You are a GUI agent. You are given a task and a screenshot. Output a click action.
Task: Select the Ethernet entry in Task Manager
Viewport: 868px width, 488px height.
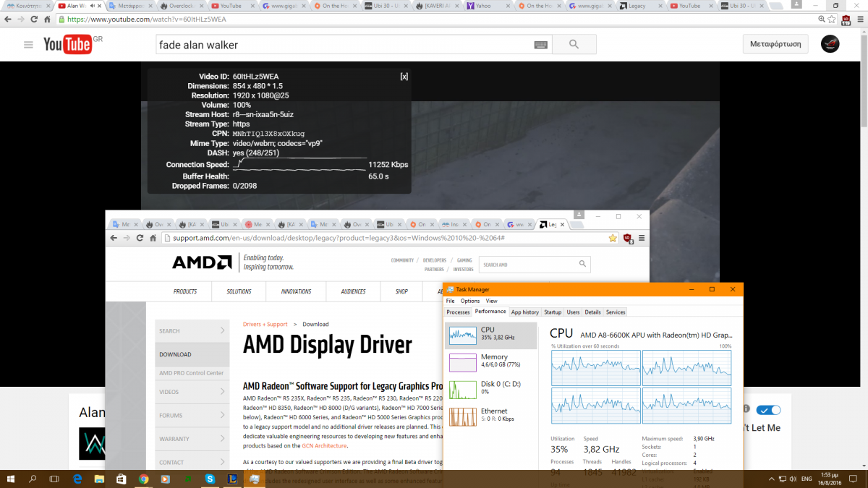(491, 416)
